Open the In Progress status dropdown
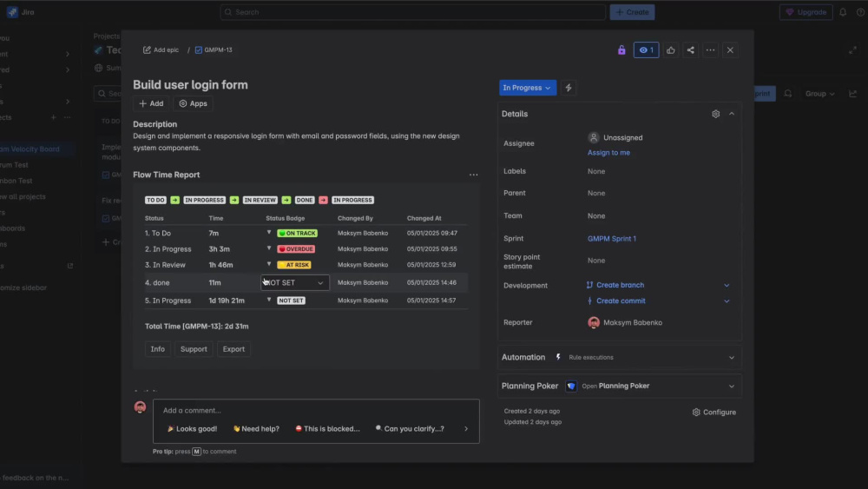This screenshot has height=489, width=868. [x=527, y=88]
